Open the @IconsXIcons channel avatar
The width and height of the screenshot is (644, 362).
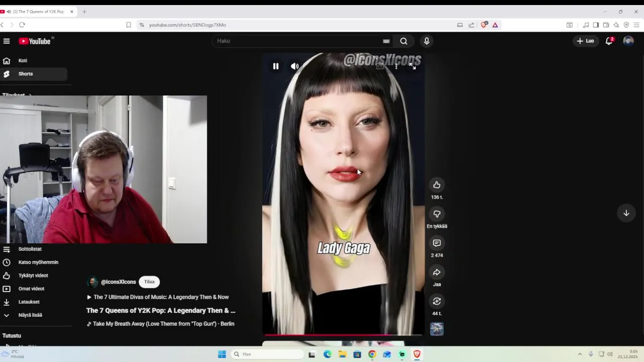point(92,282)
